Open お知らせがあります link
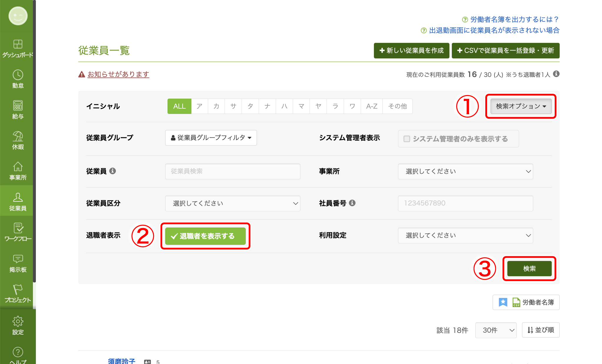The height and width of the screenshot is (364, 602). coord(118,74)
